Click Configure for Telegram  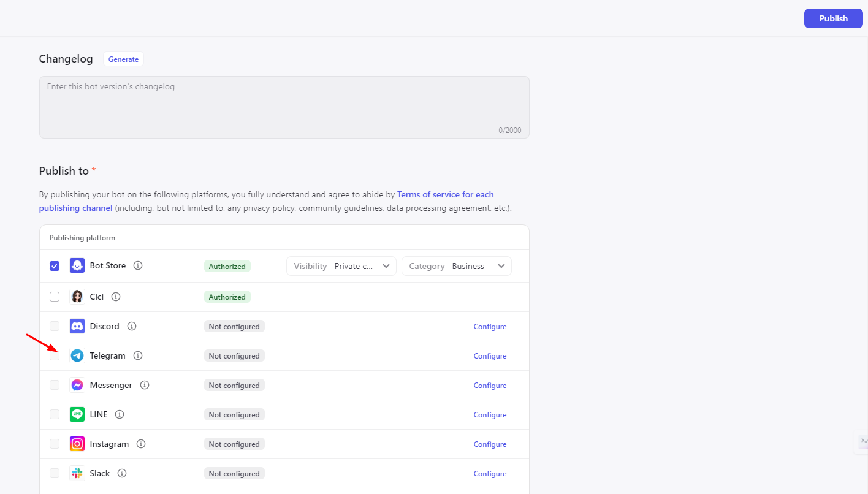490,356
